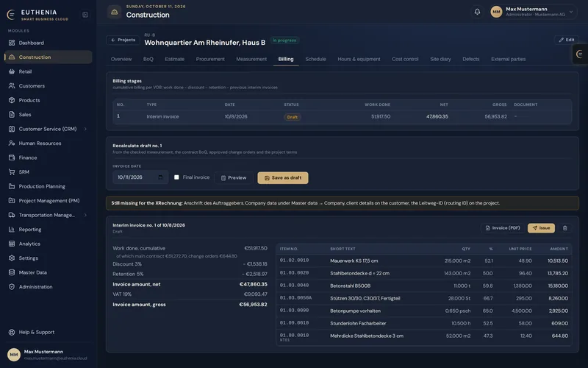Click item 01.02.0010 Mauerwerk KS 17,5 cm

pos(424,261)
